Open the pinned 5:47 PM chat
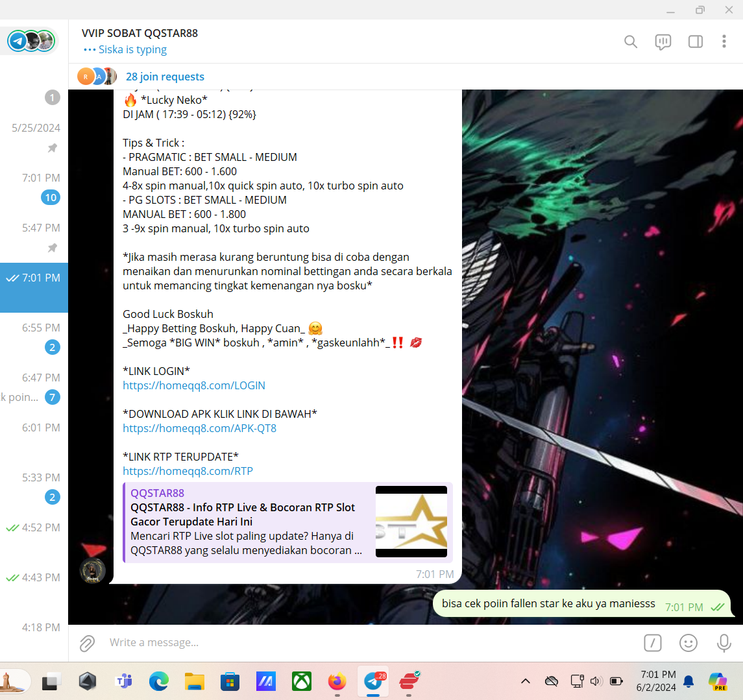Screen dimensions: 743x700 (x=34, y=237)
